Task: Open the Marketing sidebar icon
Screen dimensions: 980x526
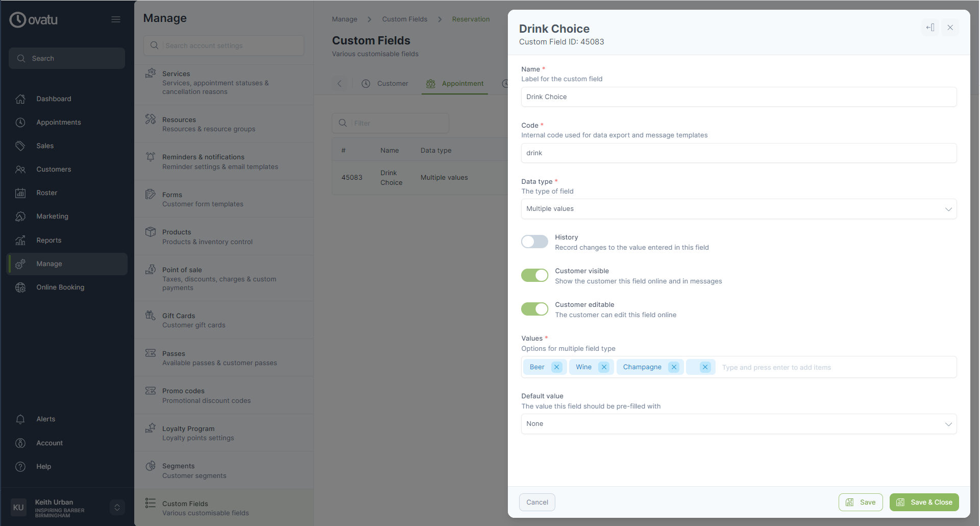Action: coord(20,217)
